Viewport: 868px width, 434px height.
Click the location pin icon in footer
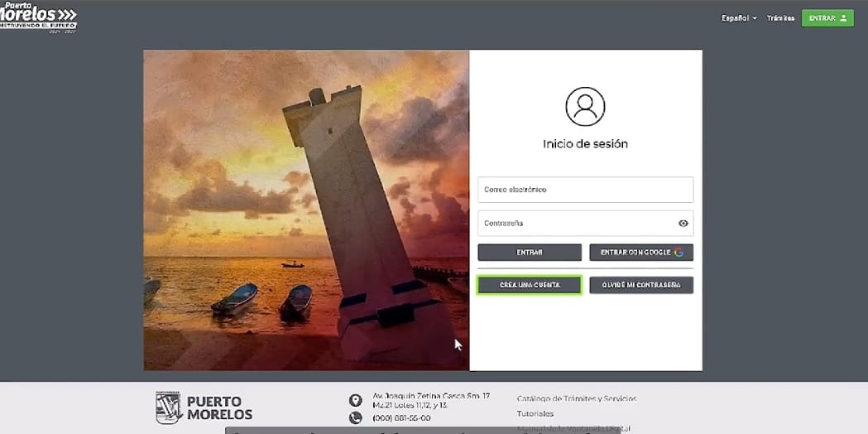click(355, 401)
